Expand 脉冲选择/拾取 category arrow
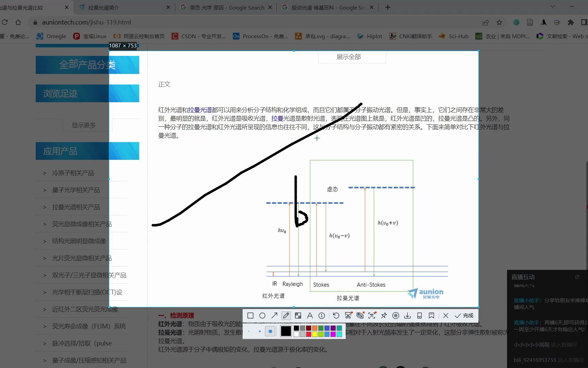The width and height of the screenshot is (588, 368). point(45,343)
